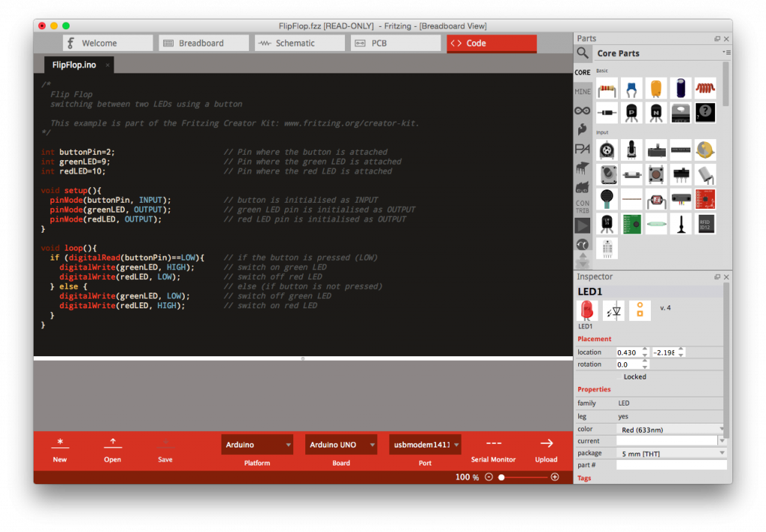The height and width of the screenshot is (532, 766).
Task: Select the RFID ID12 part
Action: tap(705, 224)
